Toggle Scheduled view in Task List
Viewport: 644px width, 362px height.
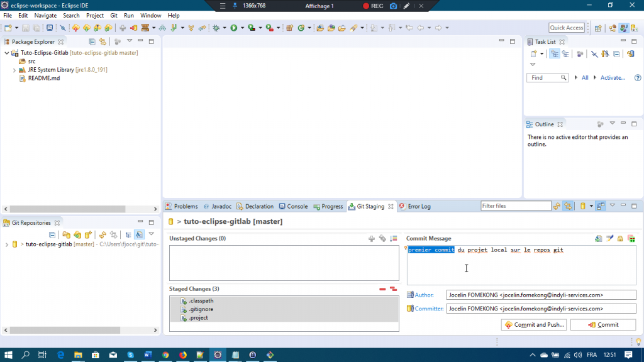pos(565,54)
